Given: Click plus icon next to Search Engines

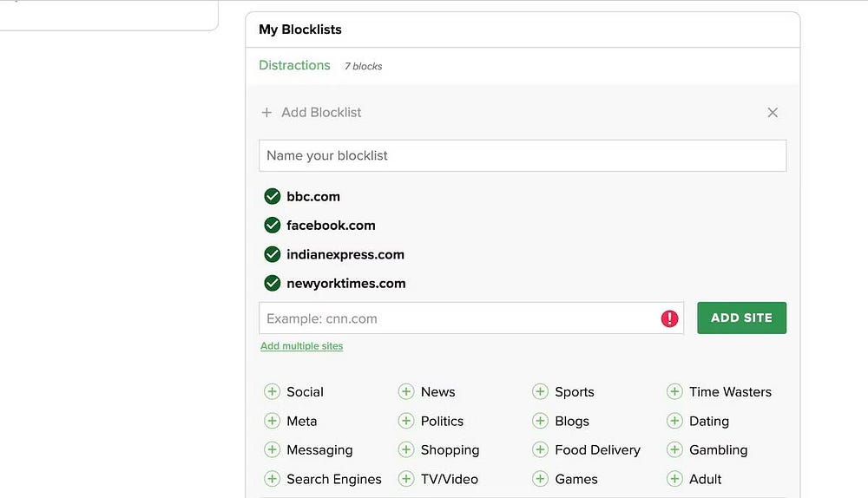Looking at the screenshot, I should tap(272, 479).
